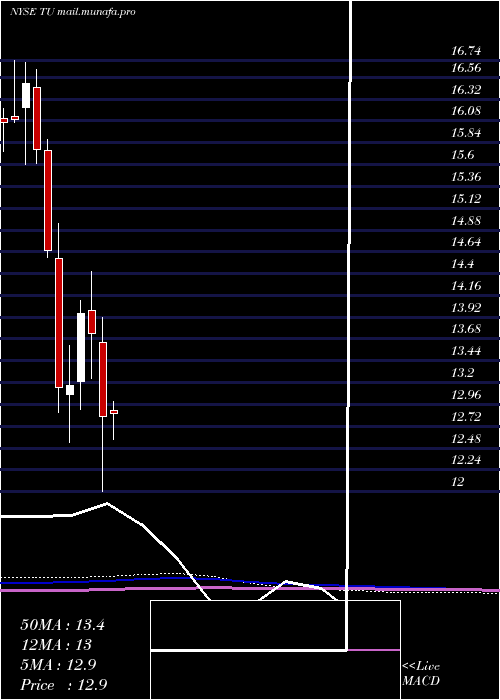Click the 16.74 price axis label

coord(466,51)
